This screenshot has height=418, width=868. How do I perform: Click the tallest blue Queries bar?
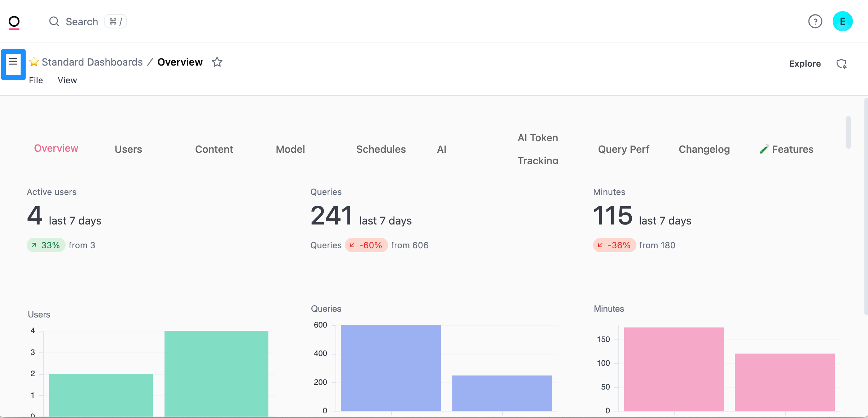[391, 368]
